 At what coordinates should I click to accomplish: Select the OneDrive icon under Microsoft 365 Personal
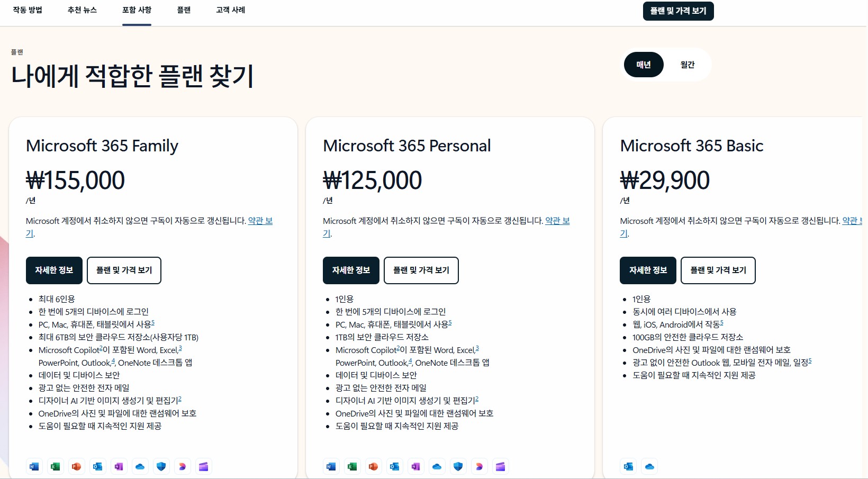pyautogui.click(x=437, y=466)
